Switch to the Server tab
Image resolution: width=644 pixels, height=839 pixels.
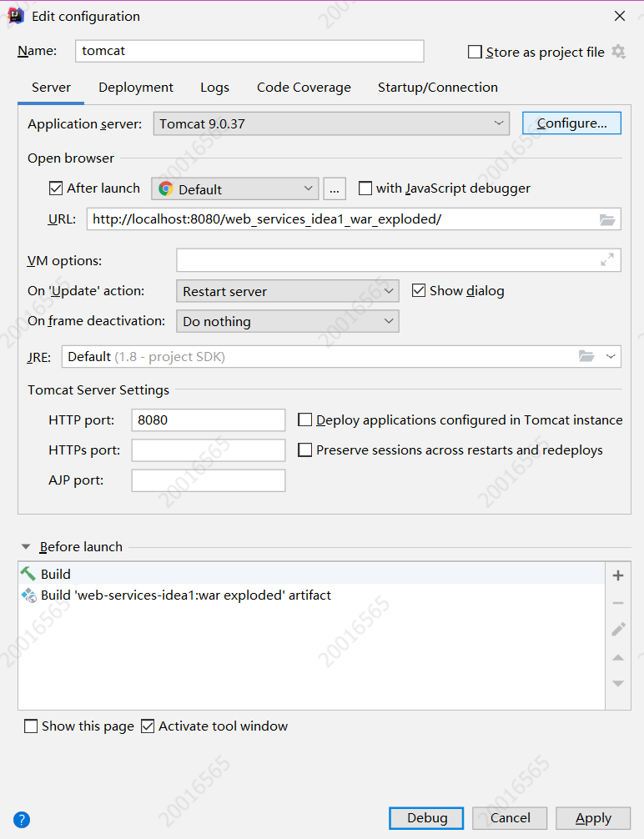[51, 88]
